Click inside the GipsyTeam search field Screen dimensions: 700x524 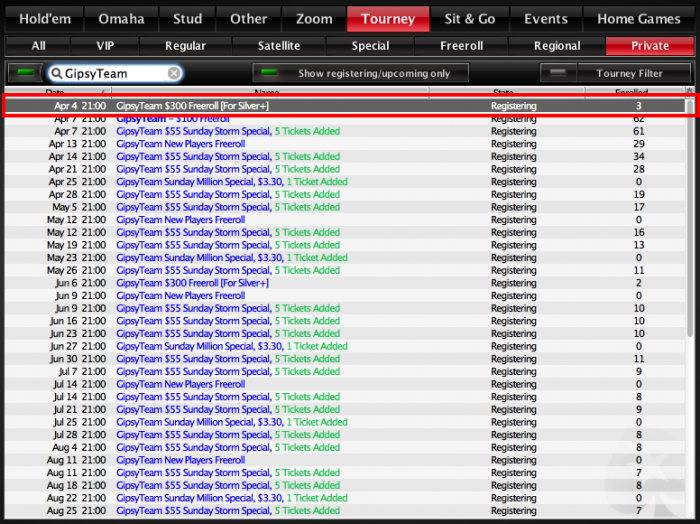(x=115, y=73)
